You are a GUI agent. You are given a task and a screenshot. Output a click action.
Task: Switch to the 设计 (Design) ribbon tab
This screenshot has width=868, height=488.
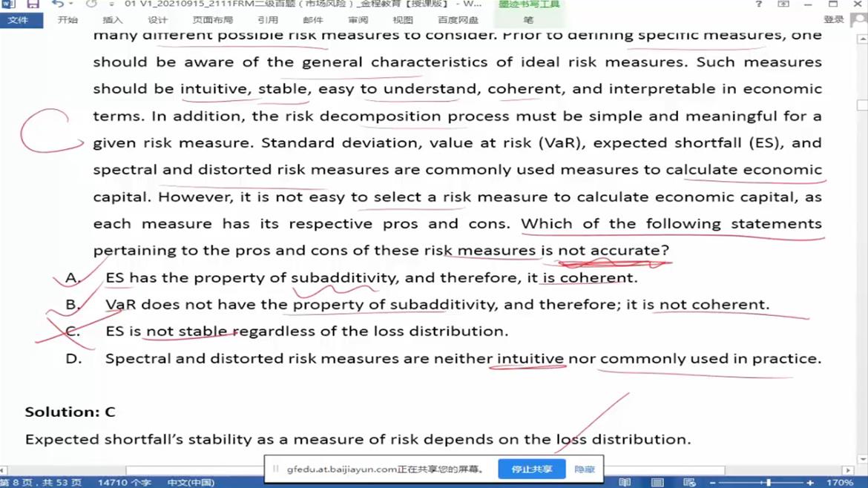pyautogui.click(x=157, y=20)
